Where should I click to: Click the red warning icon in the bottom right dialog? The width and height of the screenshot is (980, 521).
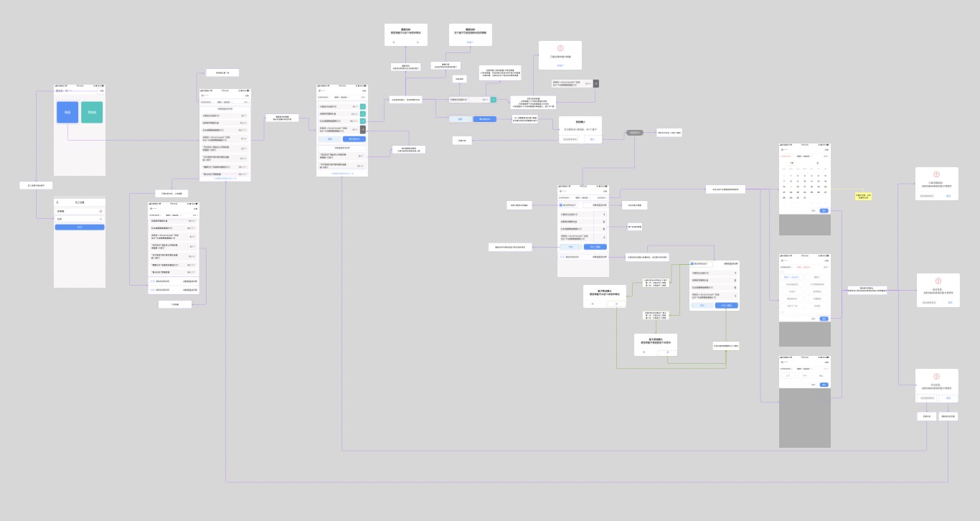point(936,376)
